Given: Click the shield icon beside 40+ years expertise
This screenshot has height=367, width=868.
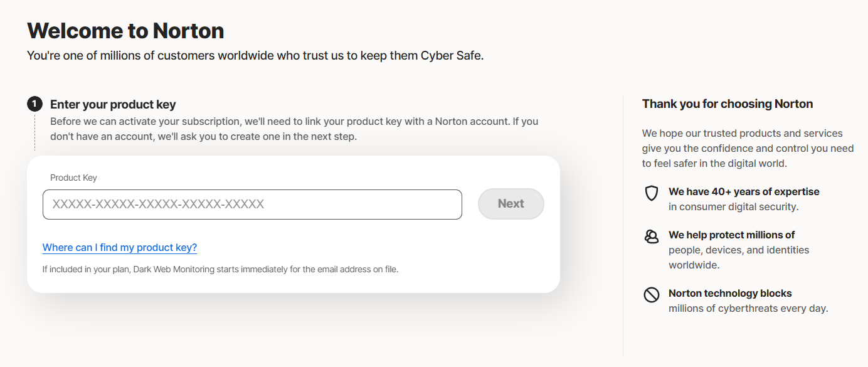Looking at the screenshot, I should point(652,193).
